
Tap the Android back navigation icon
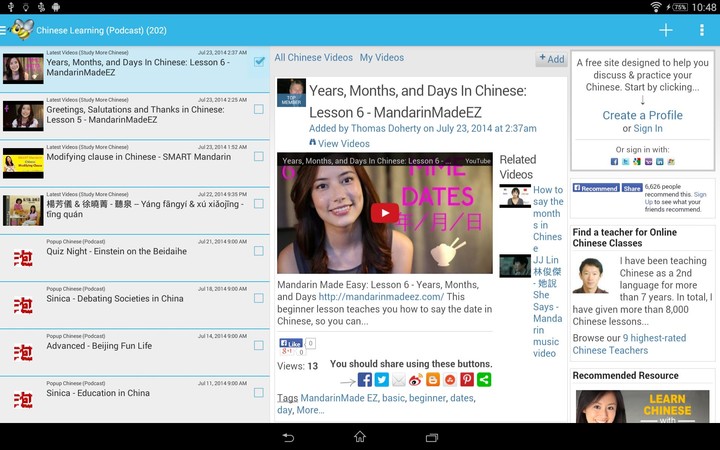(x=288, y=437)
